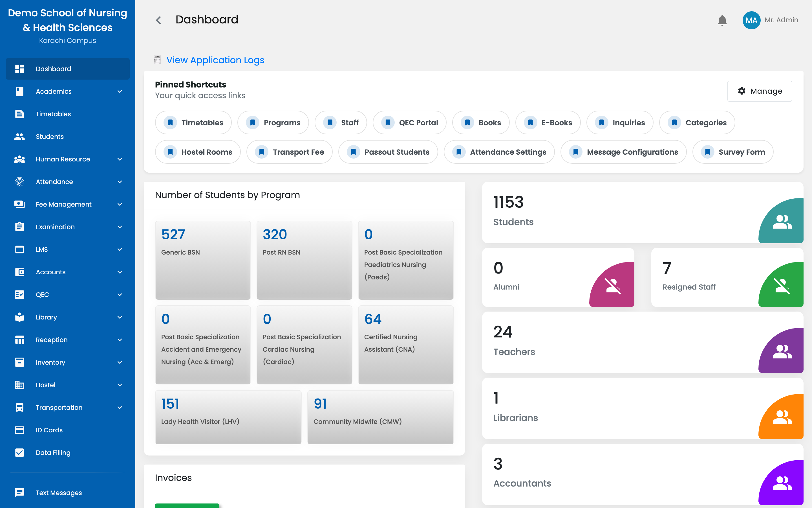Open the QEC Portal pinned shortcut
Image resolution: width=812 pixels, height=508 pixels.
tap(410, 123)
